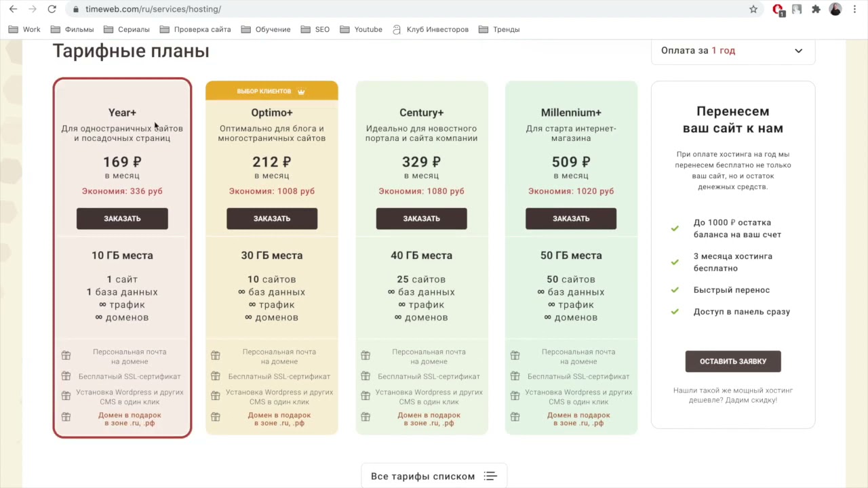
Task: Click the list icon beside "Все тарифы списком"
Action: point(490,476)
